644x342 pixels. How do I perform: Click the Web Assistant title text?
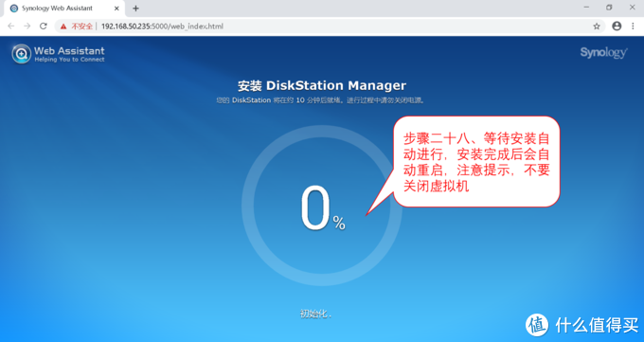(x=69, y=50)
